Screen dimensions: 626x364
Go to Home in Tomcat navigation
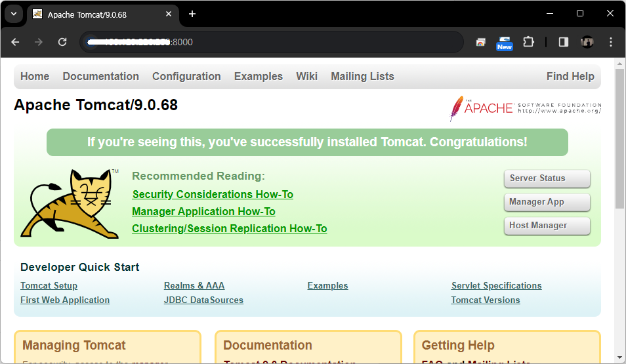click(x=35, y=76)
